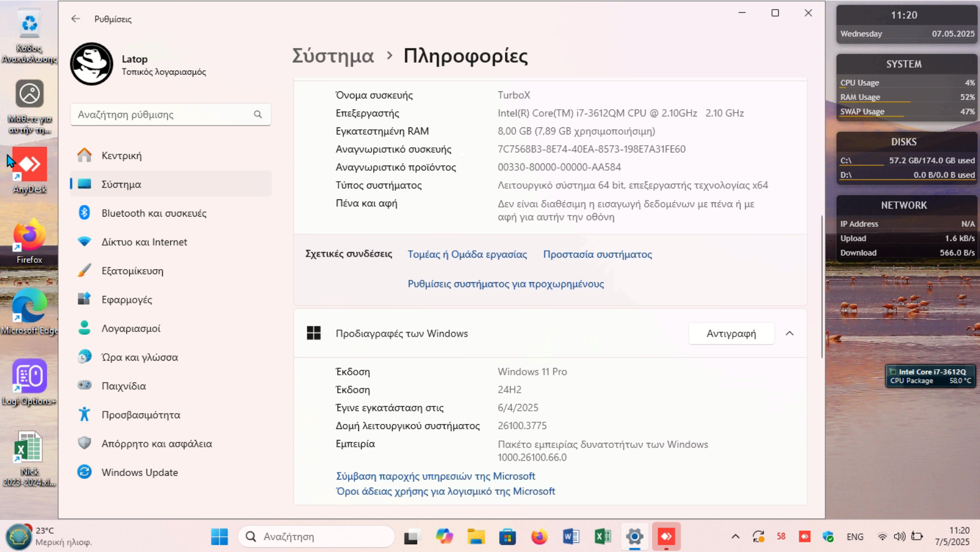Launch Copilot from taskbar
The width and height of the screenshot is (980, 552).
coord(444,537)
